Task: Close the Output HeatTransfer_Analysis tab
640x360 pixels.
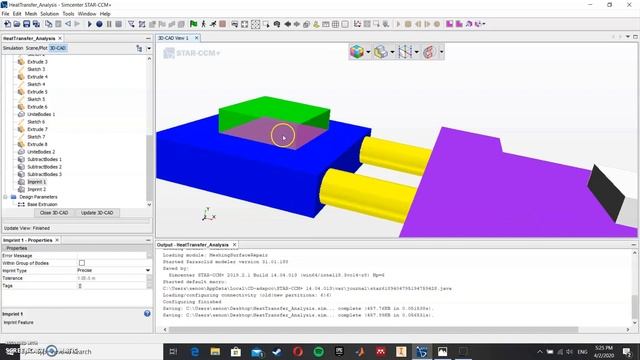Action: click(x=234, y=244)
